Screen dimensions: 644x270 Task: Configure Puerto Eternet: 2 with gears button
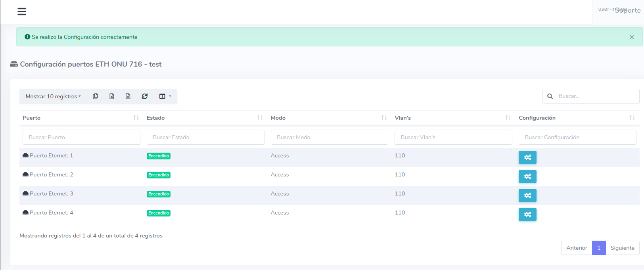527,176
